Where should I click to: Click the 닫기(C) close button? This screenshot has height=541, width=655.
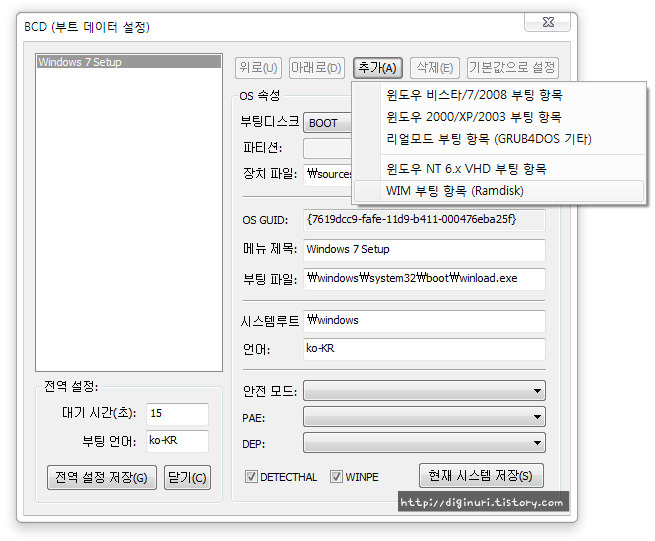188,478
